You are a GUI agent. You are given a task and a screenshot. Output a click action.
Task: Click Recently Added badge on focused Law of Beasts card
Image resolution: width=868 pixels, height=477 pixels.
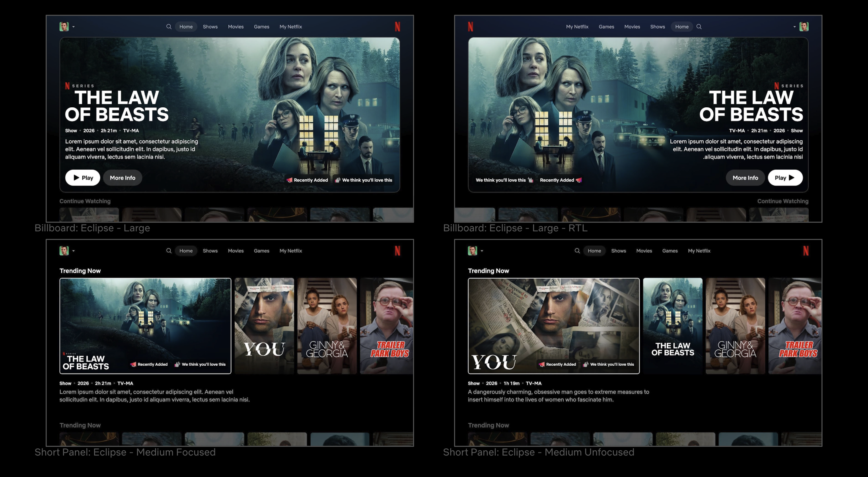coord(149,364)
